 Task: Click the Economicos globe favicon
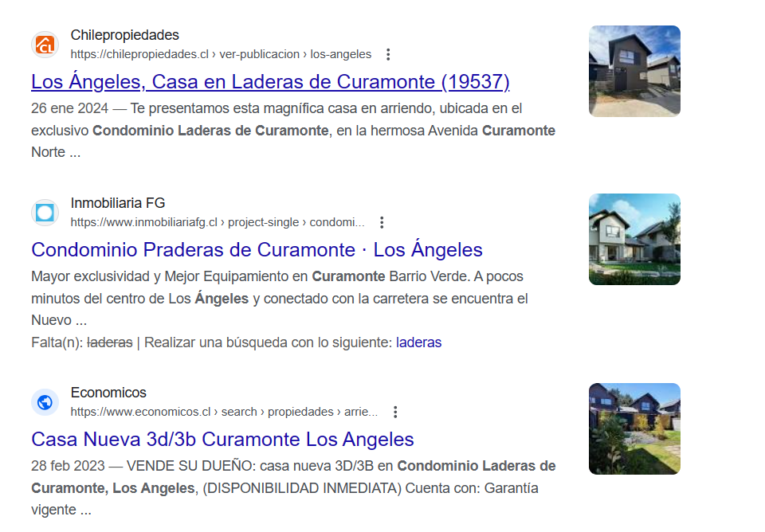click(x=45, y=402)
